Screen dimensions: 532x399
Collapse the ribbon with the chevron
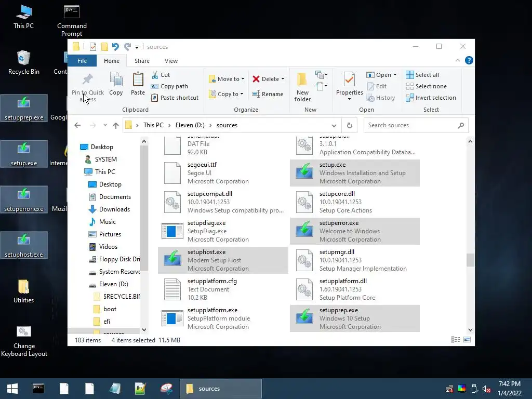tap(458, 60)
